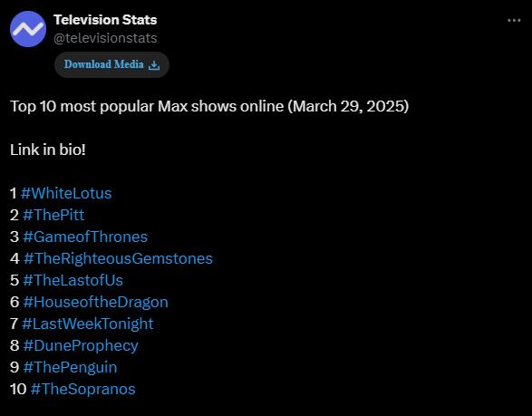Viewport: 532px width, 416px height.
Task: Open the #HouseoftheDragon hashtag
Action: point(96,303)
